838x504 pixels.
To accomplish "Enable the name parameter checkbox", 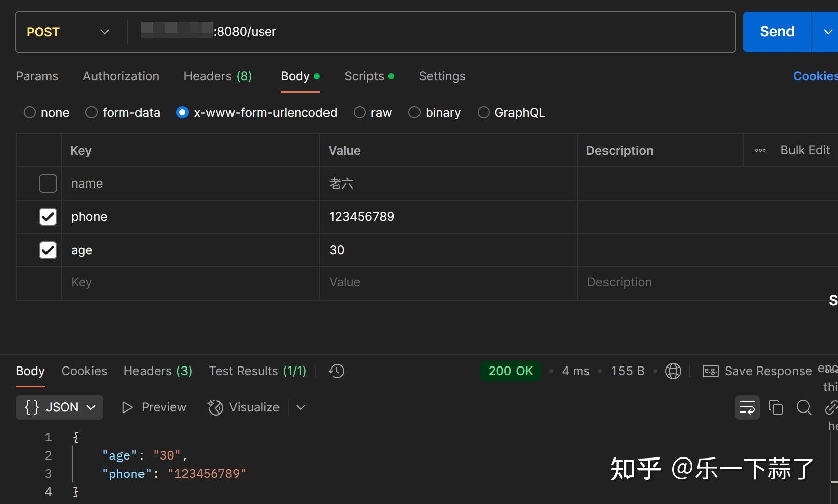I will click(x=48, y=184).
